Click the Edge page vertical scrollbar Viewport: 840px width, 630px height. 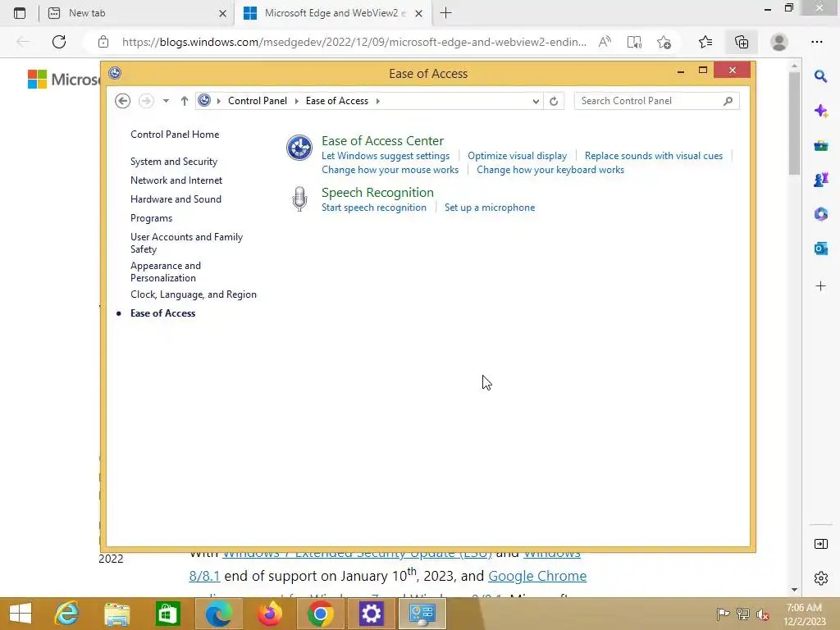click(x=794, y=123)
